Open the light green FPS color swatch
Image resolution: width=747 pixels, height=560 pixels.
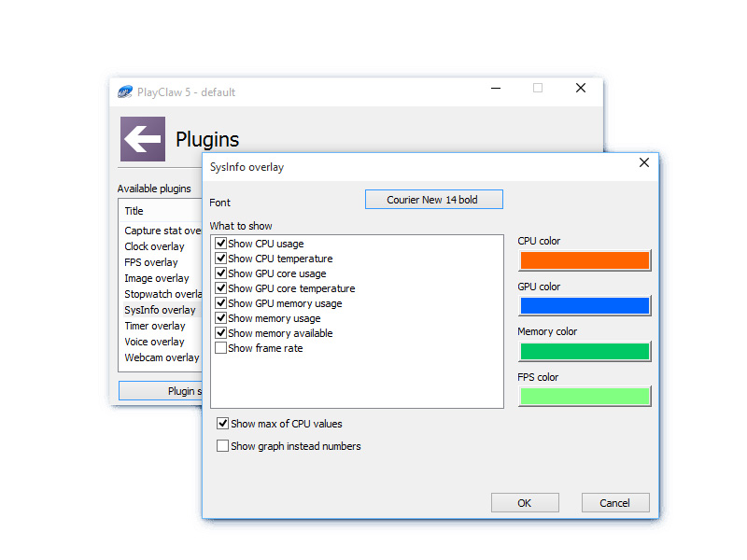click(x=585, y=397)
